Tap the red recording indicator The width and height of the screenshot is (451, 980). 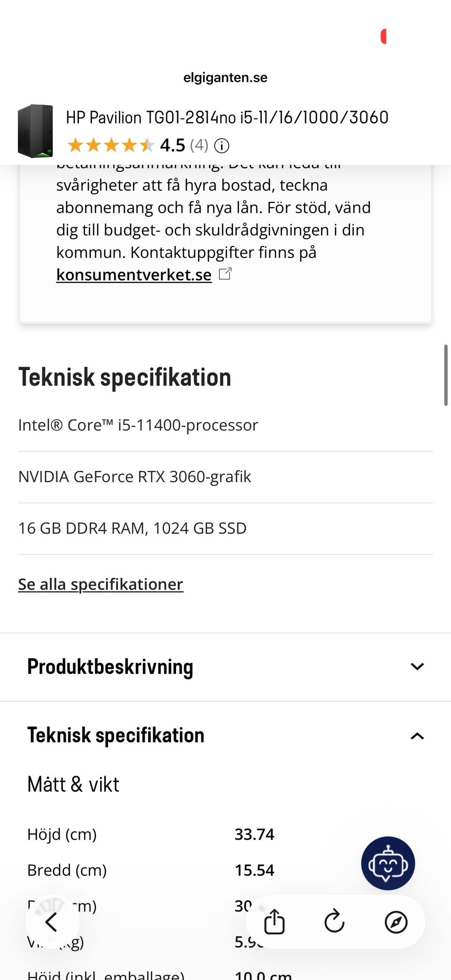[x=383, y=37]
